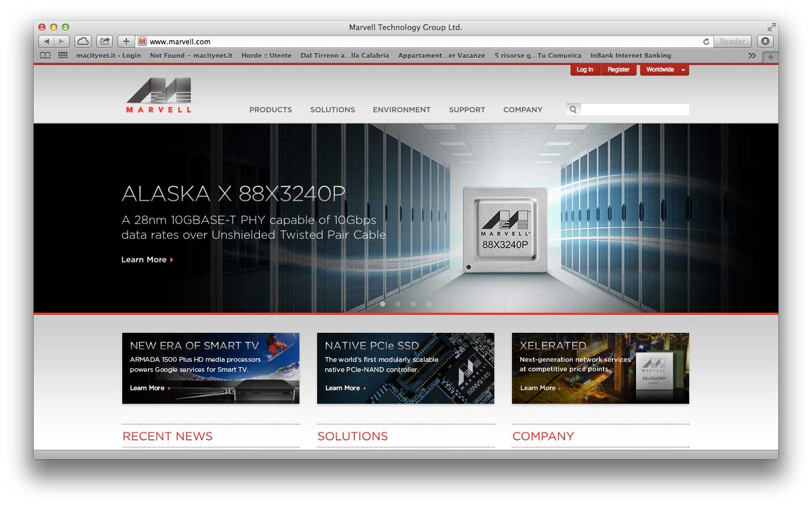Click the red Marvell favicon in address bar

142,41
